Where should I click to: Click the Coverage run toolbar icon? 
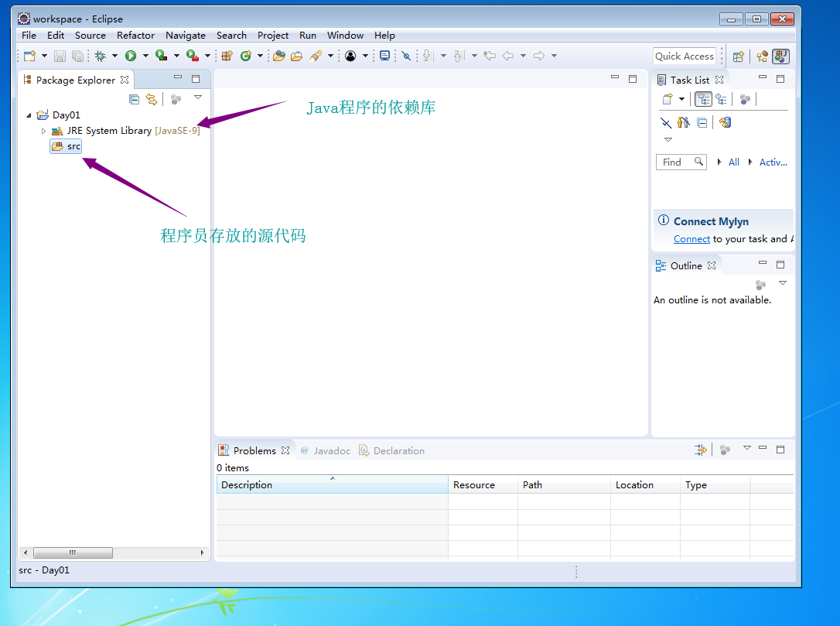click(x=161, y=55)
